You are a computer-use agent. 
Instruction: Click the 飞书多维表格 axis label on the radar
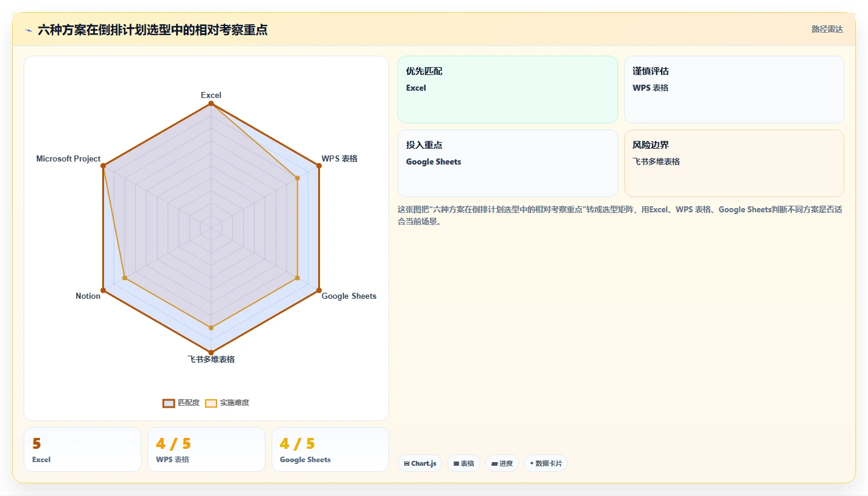(211, 359)
